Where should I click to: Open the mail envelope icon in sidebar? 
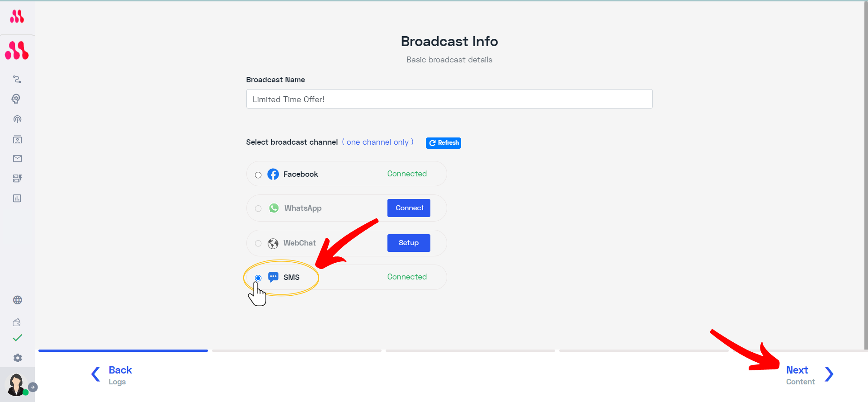(17, 158)
